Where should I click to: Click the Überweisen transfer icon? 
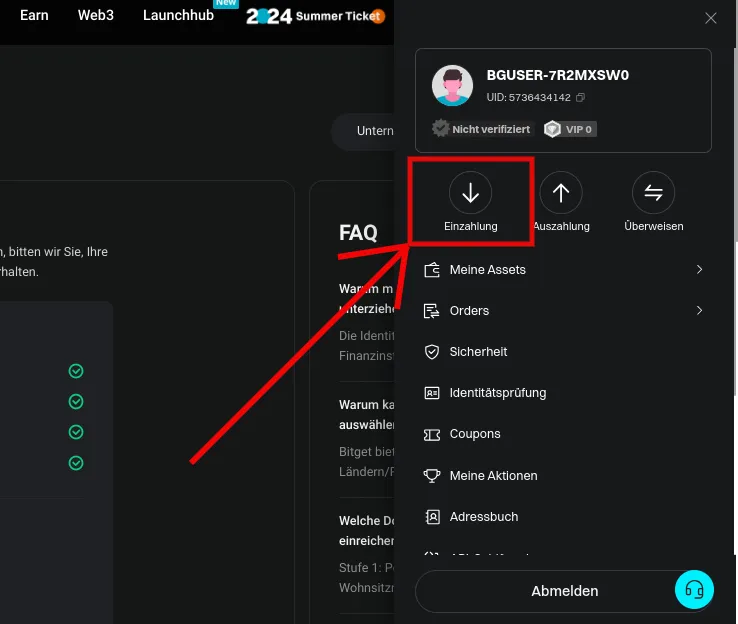653,193
